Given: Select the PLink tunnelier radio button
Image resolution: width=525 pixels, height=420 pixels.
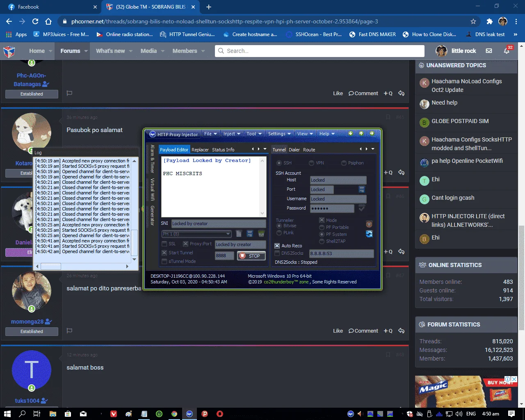Looking at the screenshot, I should click(x=279, y=233).
